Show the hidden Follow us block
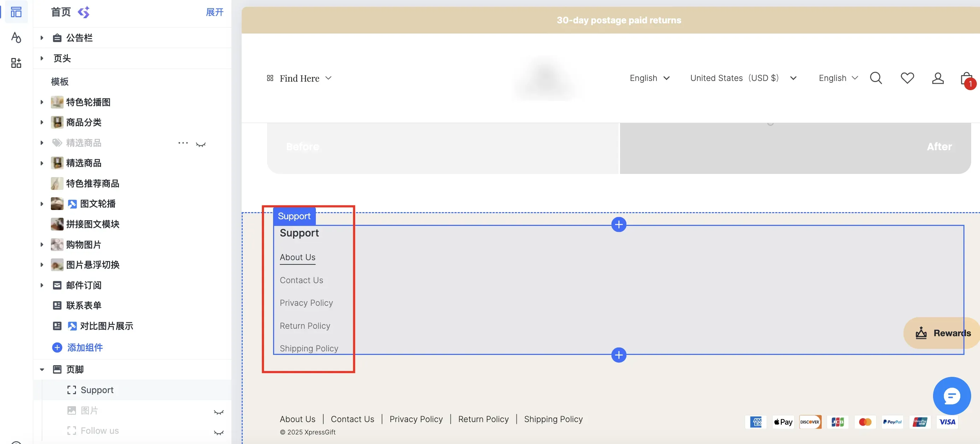The height and width of the screenshot is (444, 980). click(x=218, y=432)
